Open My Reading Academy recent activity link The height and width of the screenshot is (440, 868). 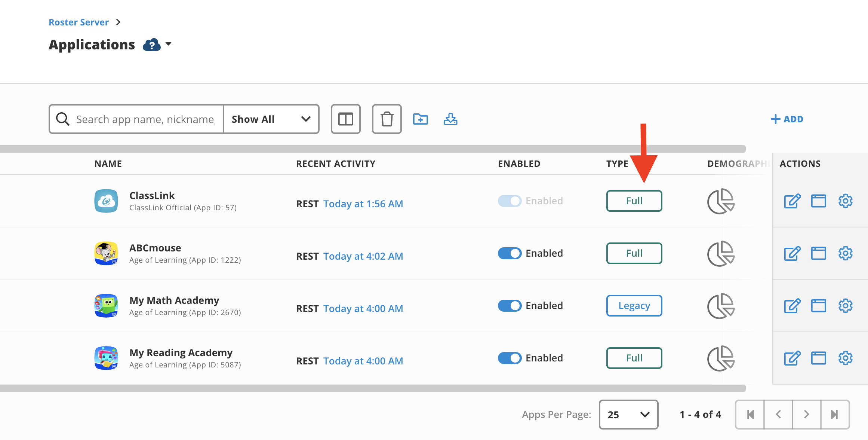(x=363, y=361)
